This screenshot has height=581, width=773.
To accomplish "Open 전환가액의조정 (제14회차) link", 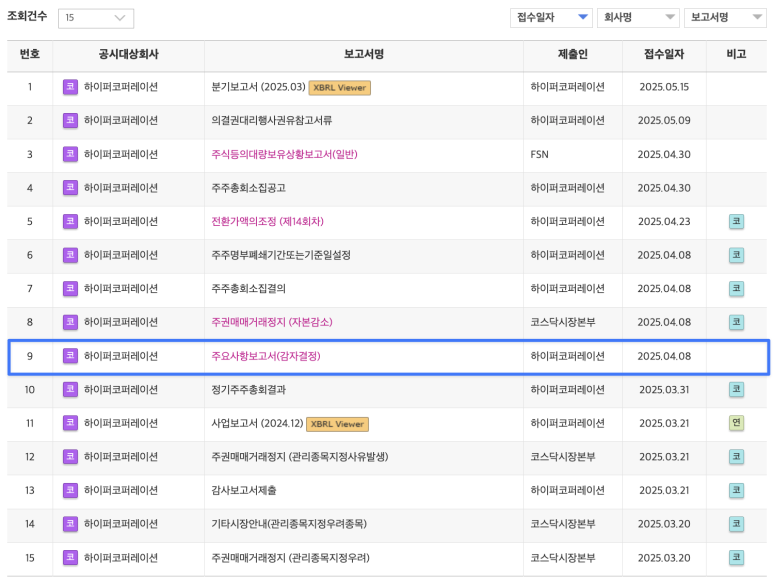I will click(x=268, y=222).
